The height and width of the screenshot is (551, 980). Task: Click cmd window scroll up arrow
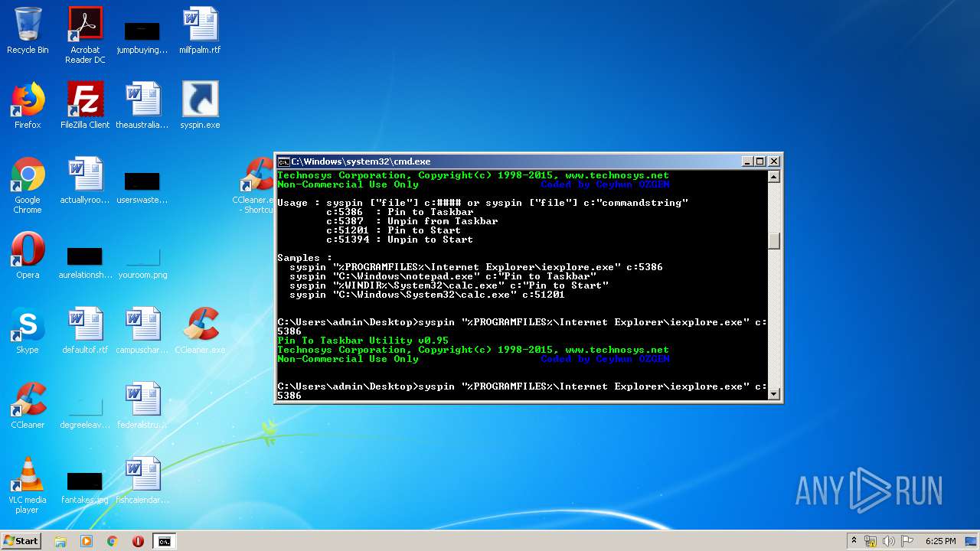tap(774, 177)
